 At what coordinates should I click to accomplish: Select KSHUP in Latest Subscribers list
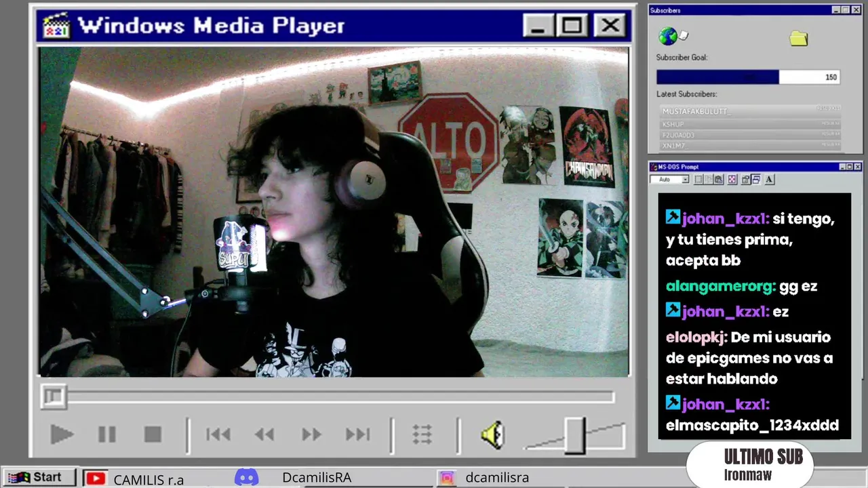tap(751, 125)
